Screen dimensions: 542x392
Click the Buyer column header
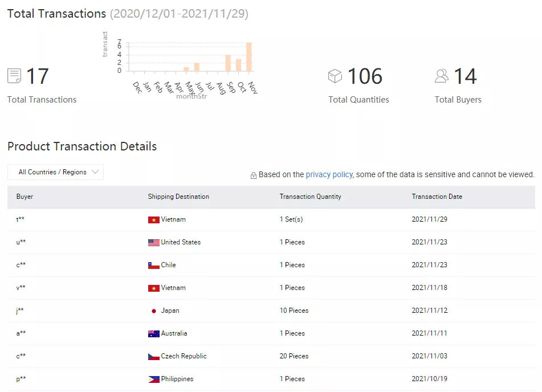[x=25, y=197]
